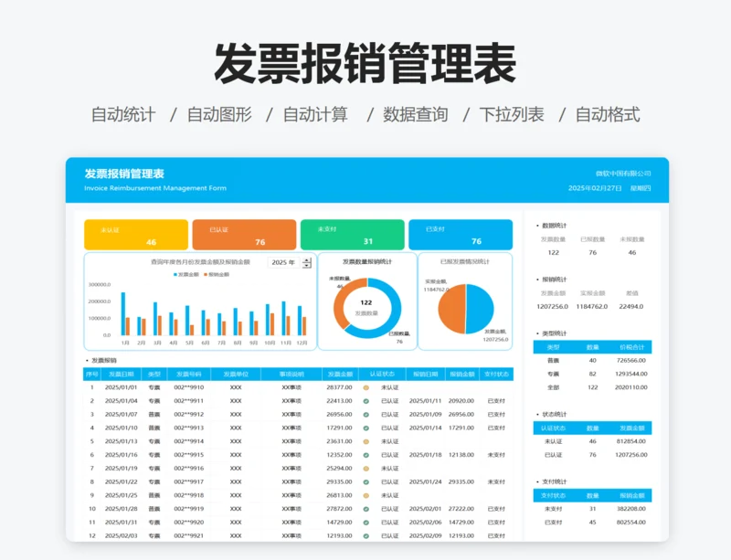Select the 认证状态 header in 状态统计
The height and width of the screenshot is (560, 731).
click(553, 428)
